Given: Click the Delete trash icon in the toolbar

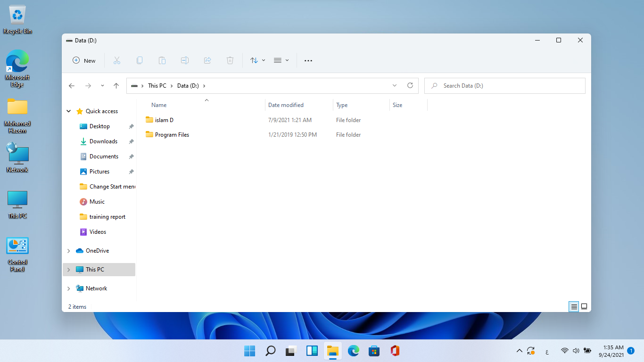Looking at the screenshot, I should 230,60.
